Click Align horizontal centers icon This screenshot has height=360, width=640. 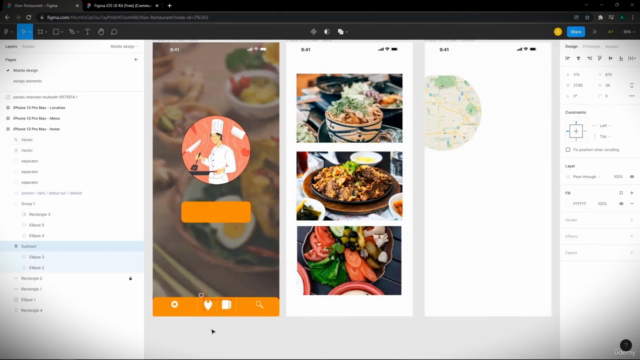coord(578,58)
